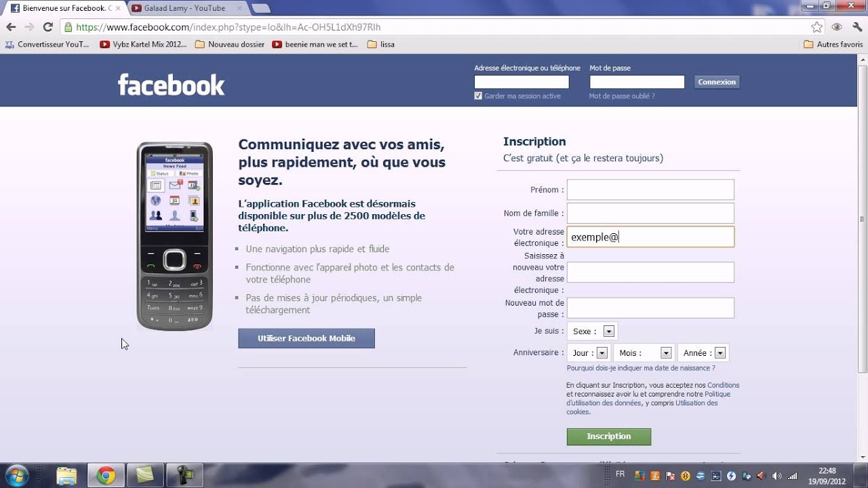This screenshot has height=488, width=868.
Task: Click the FR language indicator in taskbar
Action: (620, 474)
